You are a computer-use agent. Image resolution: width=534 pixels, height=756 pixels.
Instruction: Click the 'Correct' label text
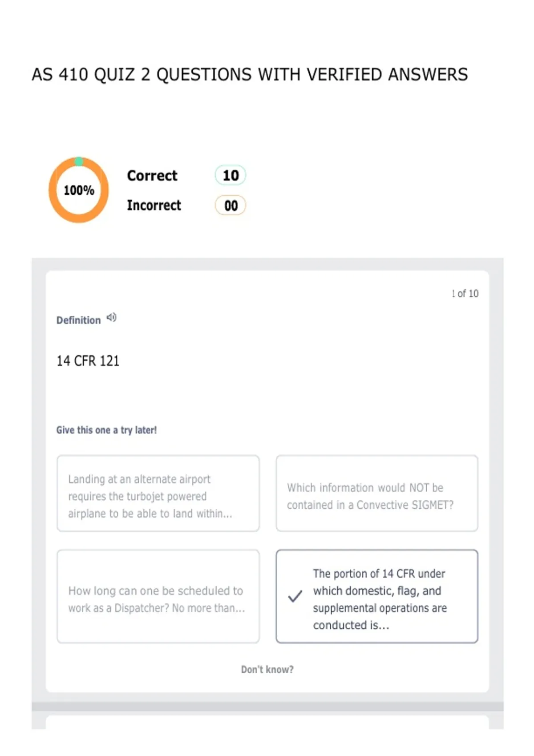(152, 176)
